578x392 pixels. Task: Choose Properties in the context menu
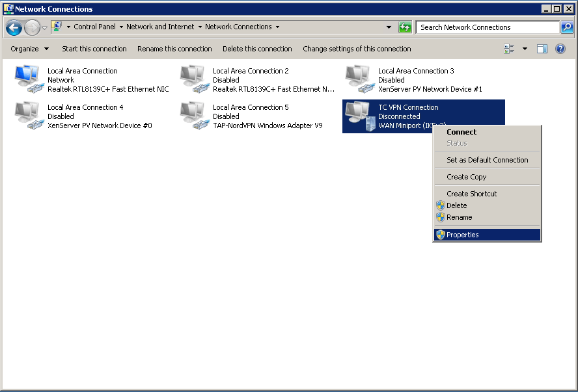coord(462,235)
